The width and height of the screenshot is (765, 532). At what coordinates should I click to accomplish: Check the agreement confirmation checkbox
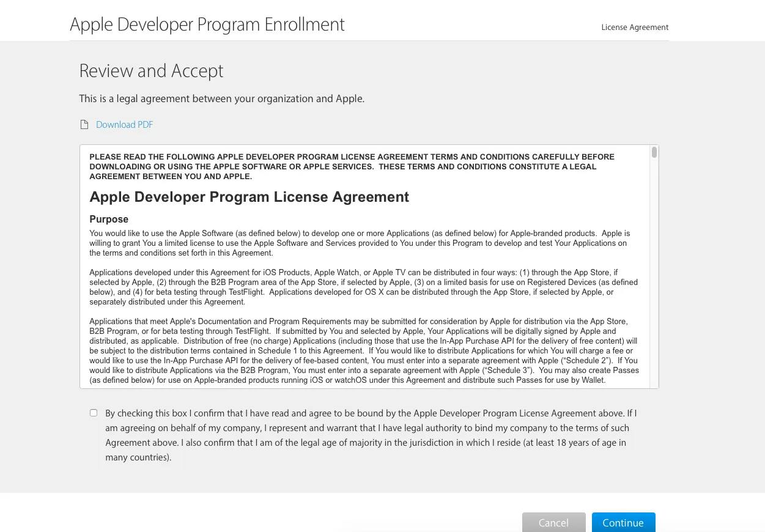point(94,413)
